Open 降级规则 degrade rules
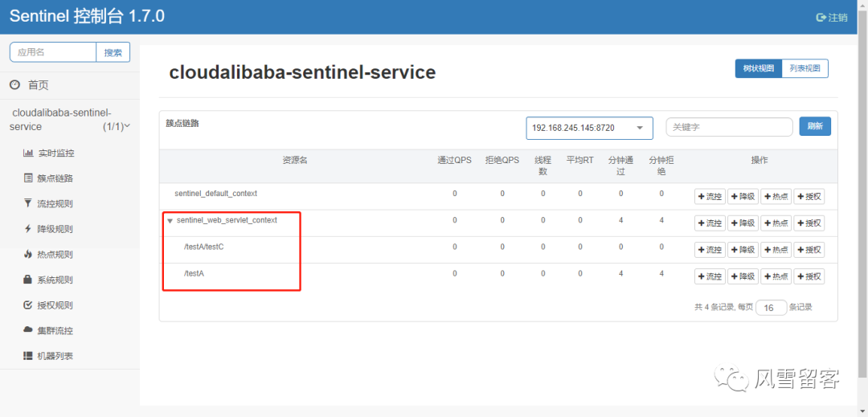 [49, 229]
